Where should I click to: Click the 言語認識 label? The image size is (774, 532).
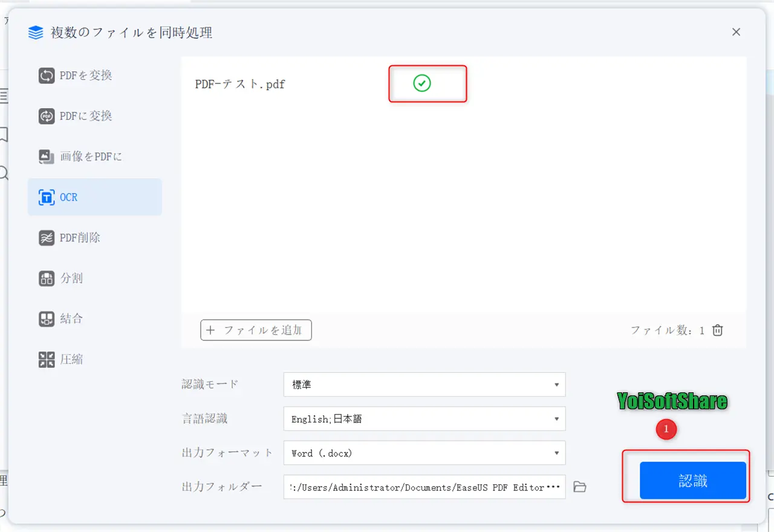point(204,419)
